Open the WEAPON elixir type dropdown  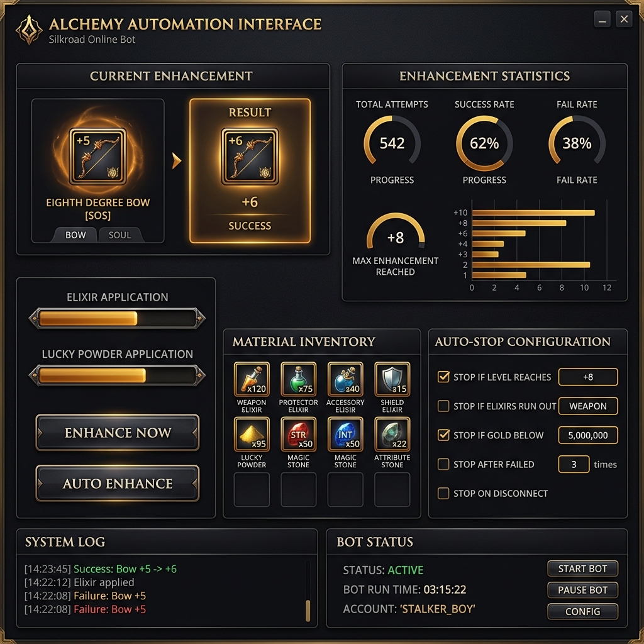point(588,406)
